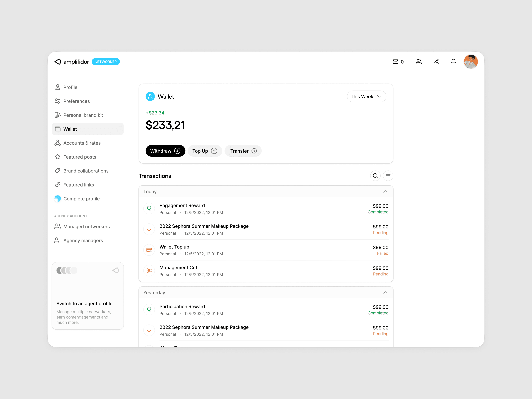Open the Engagement Reward transaction
This screenshot has width=532, height=399.
tap(266, 208)
